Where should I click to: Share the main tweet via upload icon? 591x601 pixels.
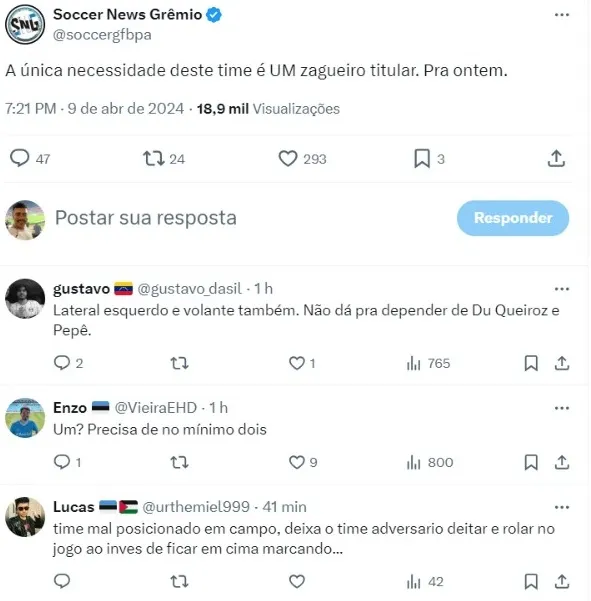click(556, 158)
